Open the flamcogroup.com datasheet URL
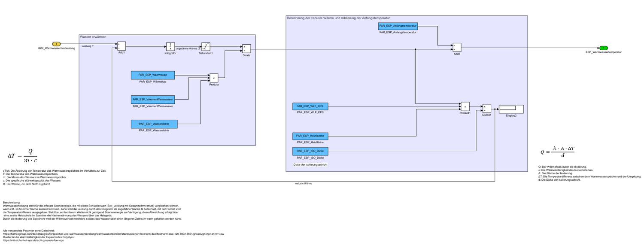Screen dimensions: 644x246 pyautogui.click(x=113, y=234)
